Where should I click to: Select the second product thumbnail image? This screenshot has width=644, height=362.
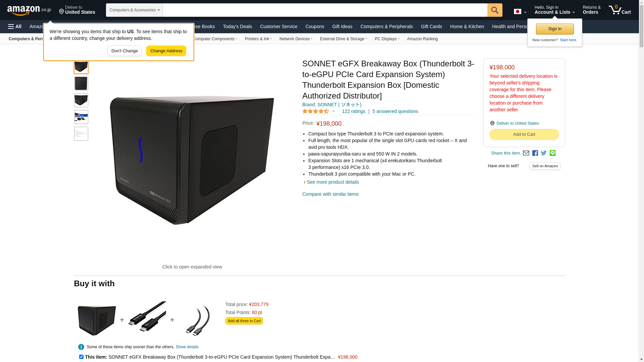pyautogui.click(x=81, y=83)
